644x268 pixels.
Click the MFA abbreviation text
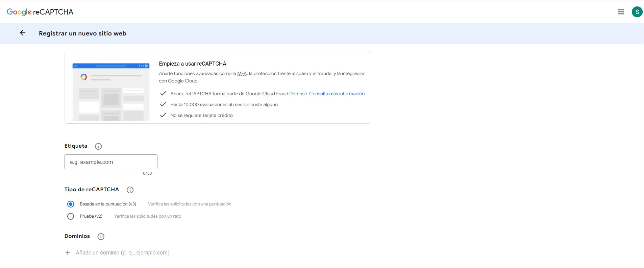242,73
